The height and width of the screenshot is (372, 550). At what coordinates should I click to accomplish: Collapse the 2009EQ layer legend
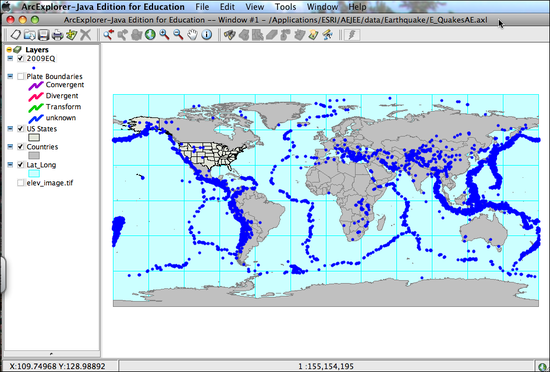tap(10, 59)
